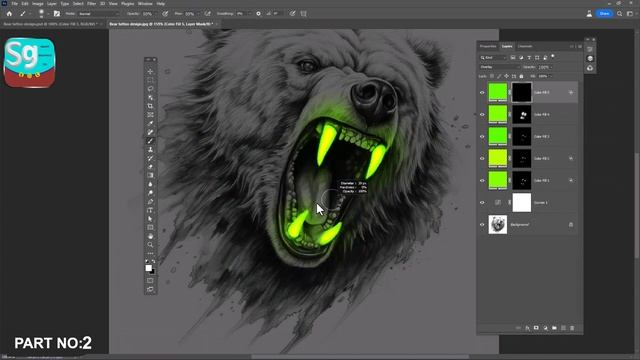Select the Clone Stamp tool

click(150, 149)
